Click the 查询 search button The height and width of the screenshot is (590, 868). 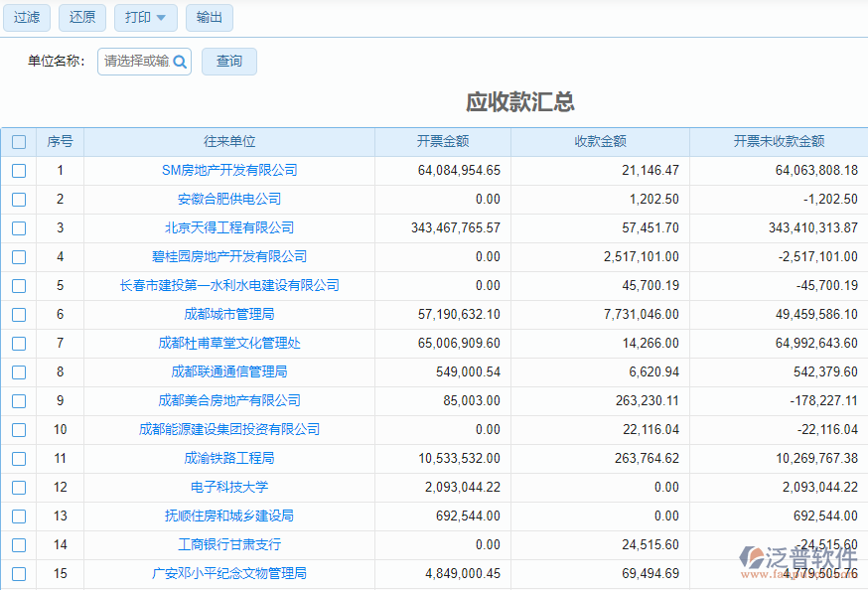[228, 61]
